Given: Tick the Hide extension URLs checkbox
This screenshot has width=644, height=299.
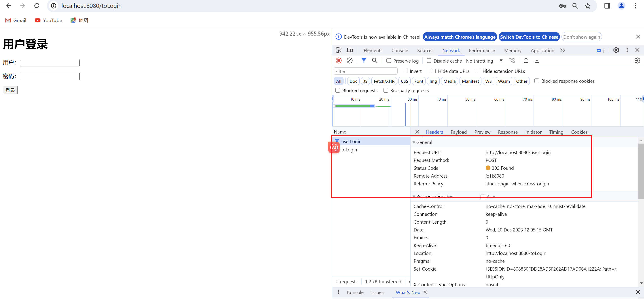Looking at the screenshot, I should [x=478, y=71].
